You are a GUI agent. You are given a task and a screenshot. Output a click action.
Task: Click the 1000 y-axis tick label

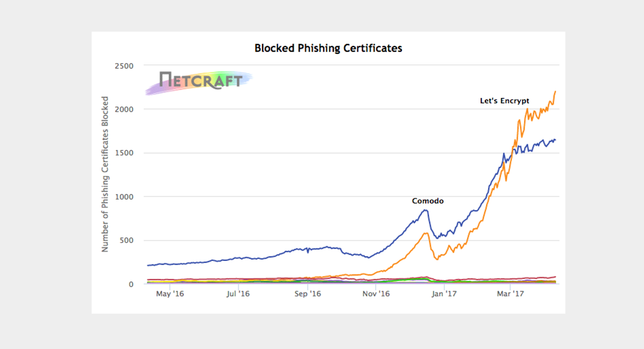coord(124,197)
